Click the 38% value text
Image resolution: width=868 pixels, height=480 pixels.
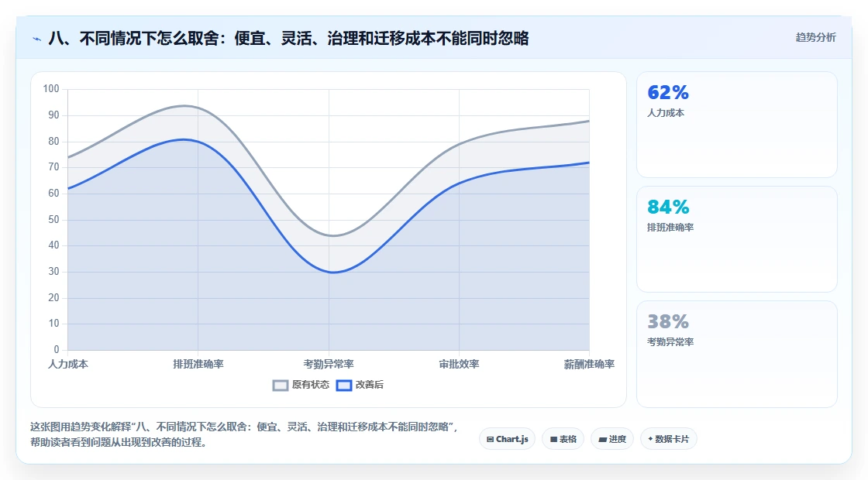coord(668,321)
